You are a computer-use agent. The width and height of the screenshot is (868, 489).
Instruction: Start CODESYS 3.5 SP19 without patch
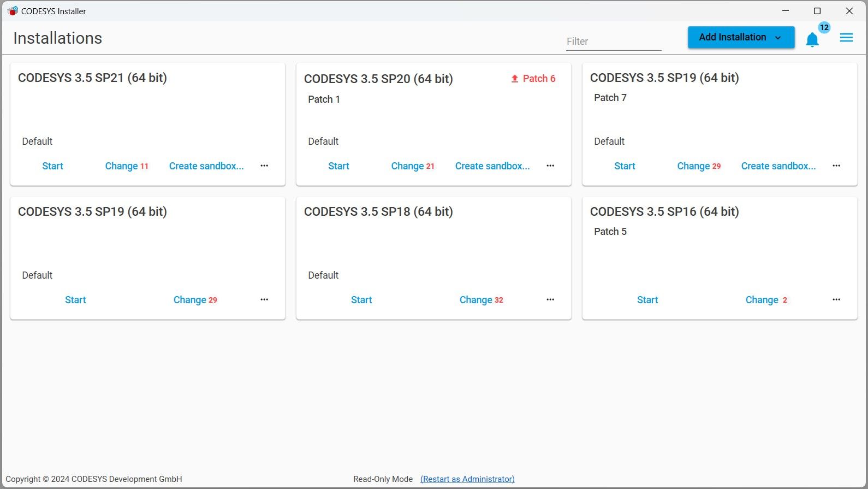tap(75, 300)
